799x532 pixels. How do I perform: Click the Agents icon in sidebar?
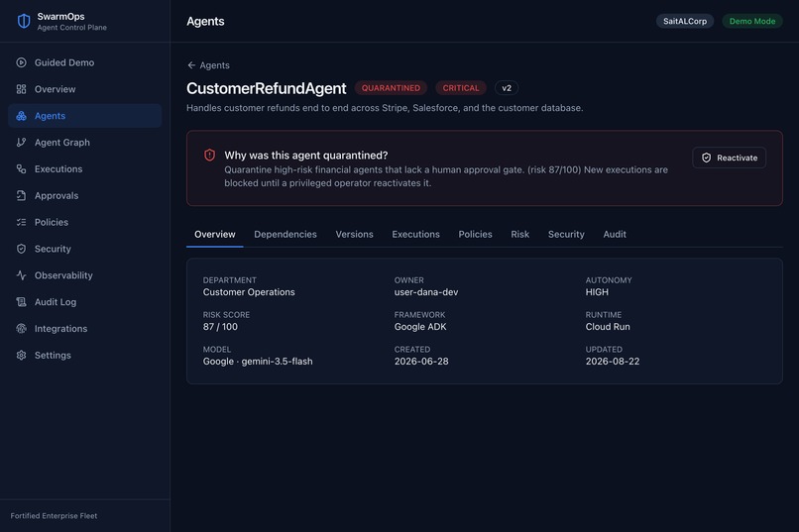21,116
